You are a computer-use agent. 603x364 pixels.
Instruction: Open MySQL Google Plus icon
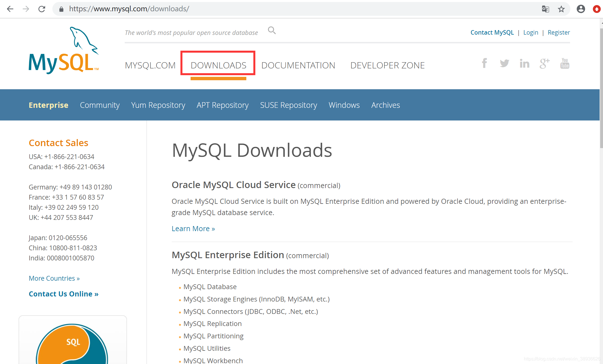pyautogui.click(x=544, y=63)
